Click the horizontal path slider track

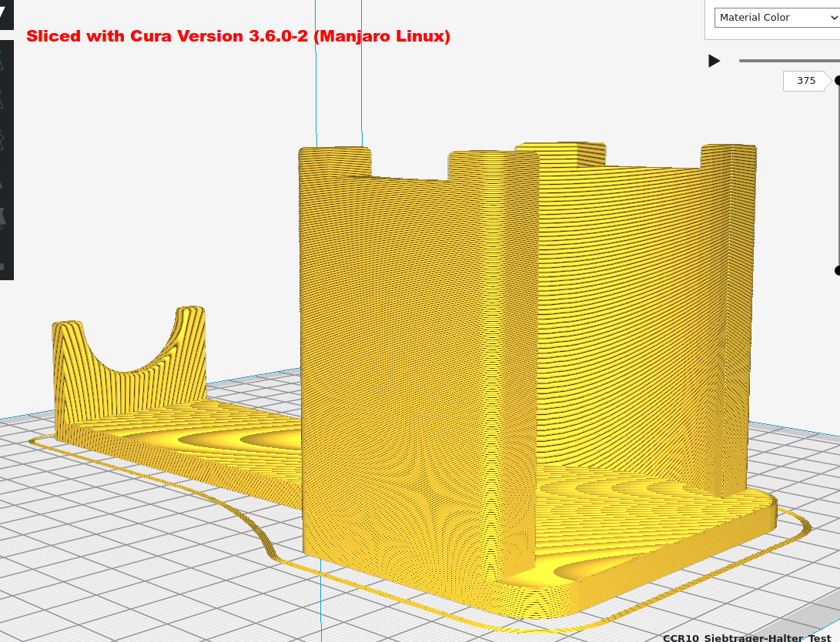coord(789,61)
